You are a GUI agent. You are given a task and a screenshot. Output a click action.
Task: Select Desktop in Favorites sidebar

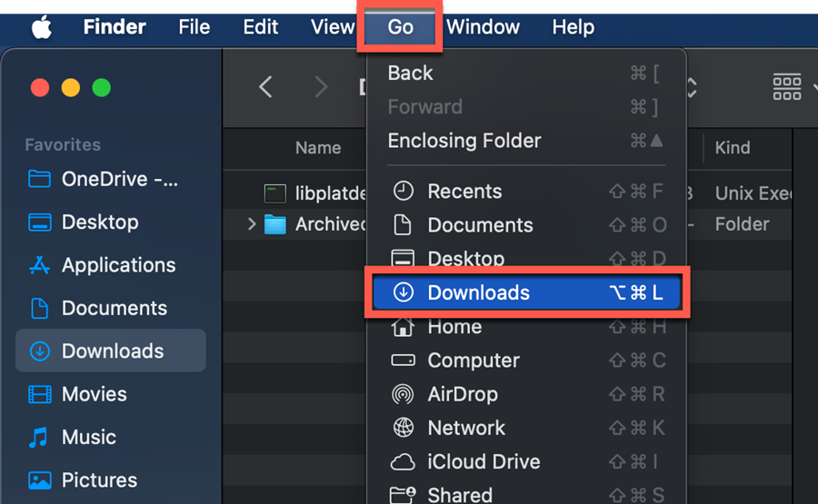(111, 222)
